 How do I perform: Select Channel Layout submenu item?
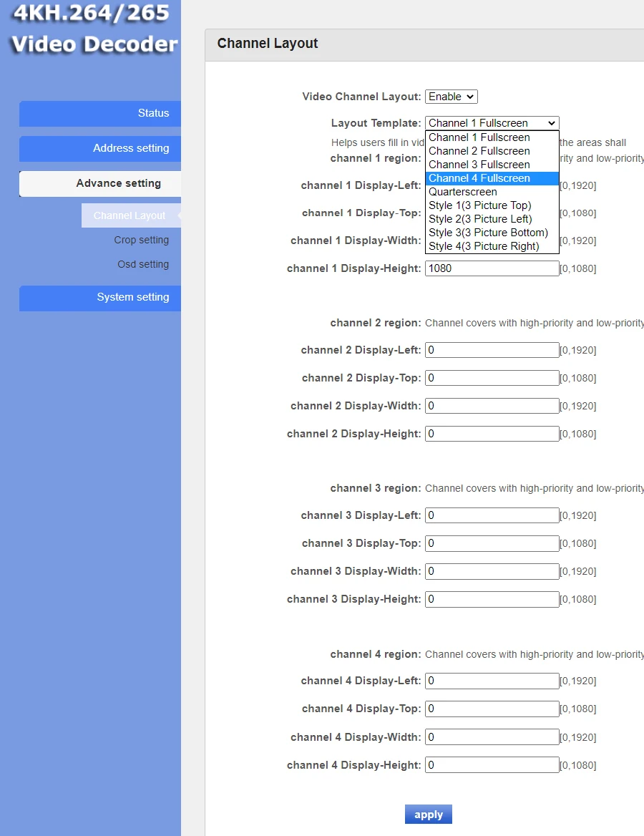pyautogui.click(x=131, y=215)
